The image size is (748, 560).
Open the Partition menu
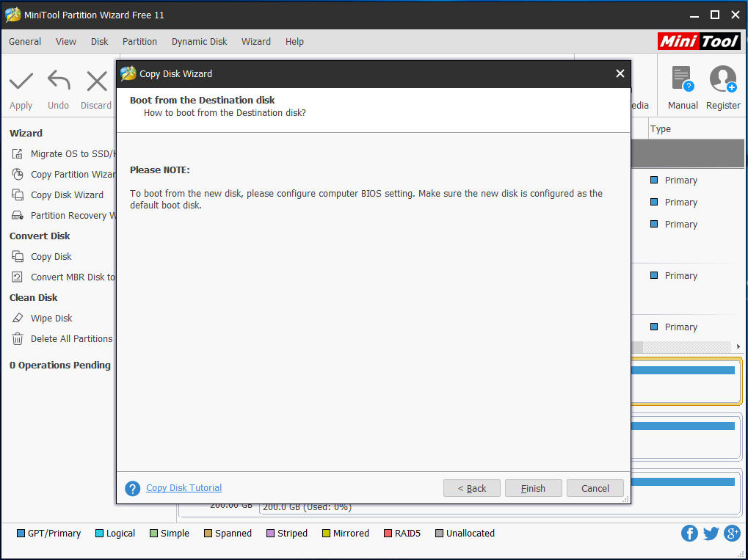(139, 42)
